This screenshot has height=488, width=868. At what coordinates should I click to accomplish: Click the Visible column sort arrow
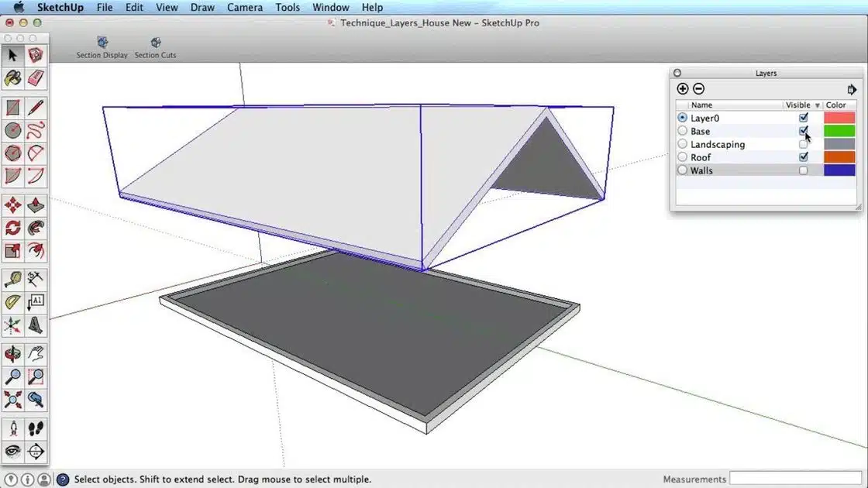click(817, 105)
